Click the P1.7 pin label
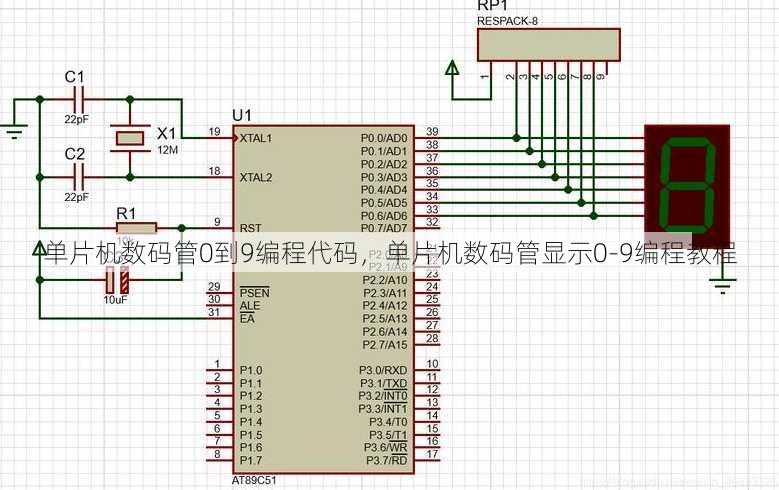The width and height of the screenshot is (779, 490). (x=251, y=460)
